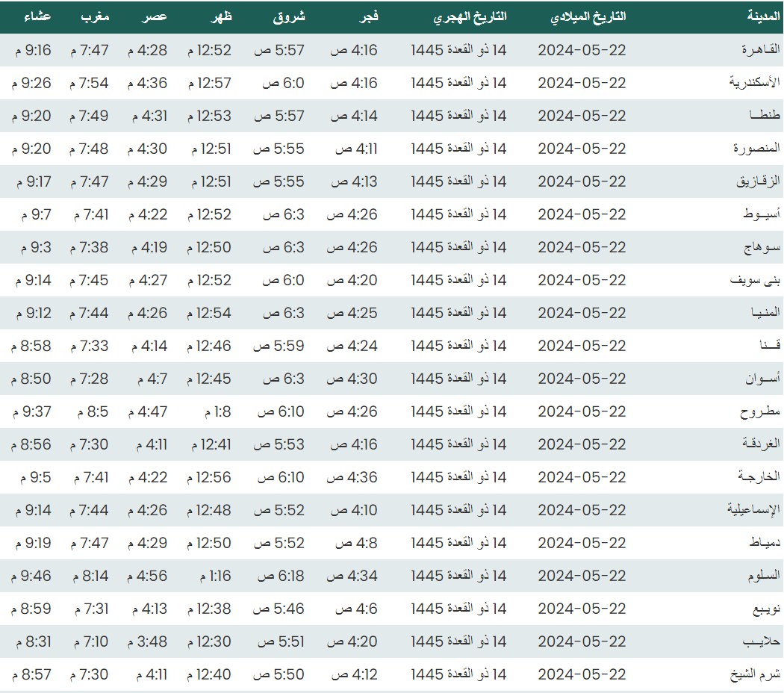Screen dimensions: 784x693
Task: Click the Gregorian date in طنطا row
Action: pos(582,116)
